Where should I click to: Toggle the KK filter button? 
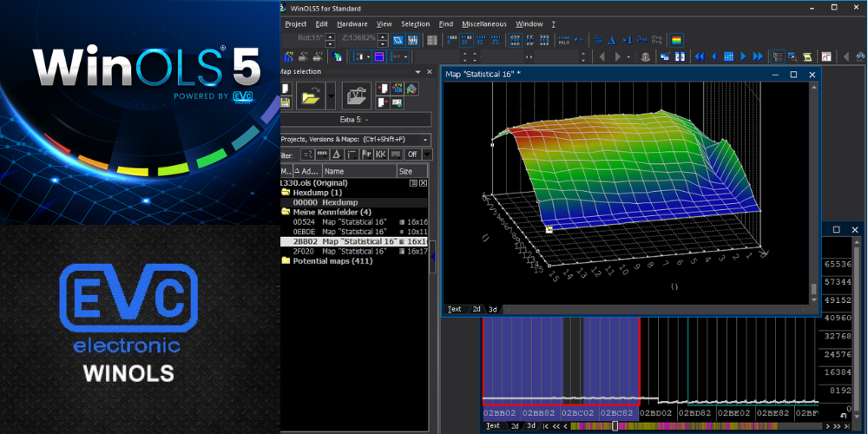(x=381, y=155)
